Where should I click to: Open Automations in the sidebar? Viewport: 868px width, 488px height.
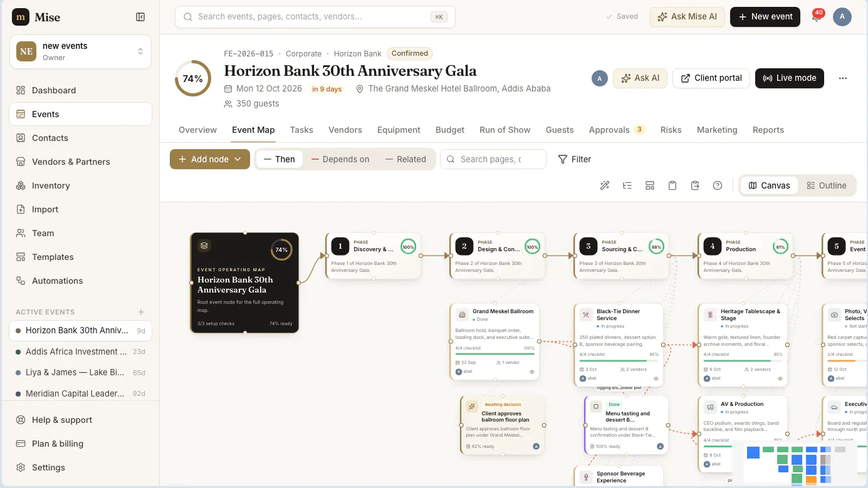pyautogui.click(x=80, y=281)
